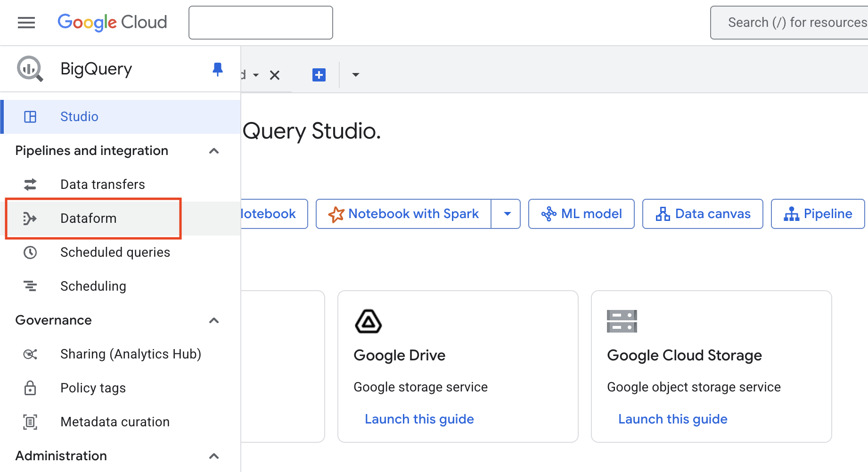This screenshot has height=472, width=868.
Task: Click the Metadata curation icon
Action: pos(30,422)
